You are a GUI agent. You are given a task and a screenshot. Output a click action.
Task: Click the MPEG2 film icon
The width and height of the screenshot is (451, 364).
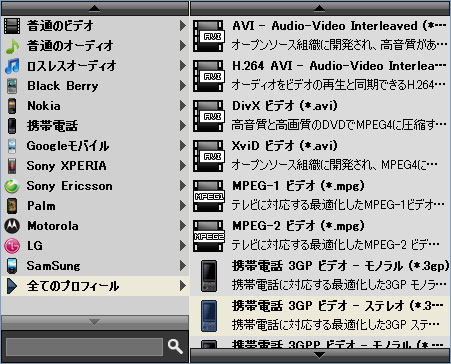coord(209,236)
